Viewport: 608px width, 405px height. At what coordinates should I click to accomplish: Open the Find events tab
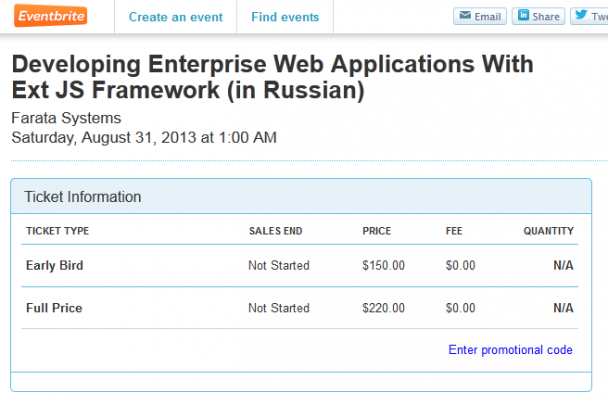point(285,17)
